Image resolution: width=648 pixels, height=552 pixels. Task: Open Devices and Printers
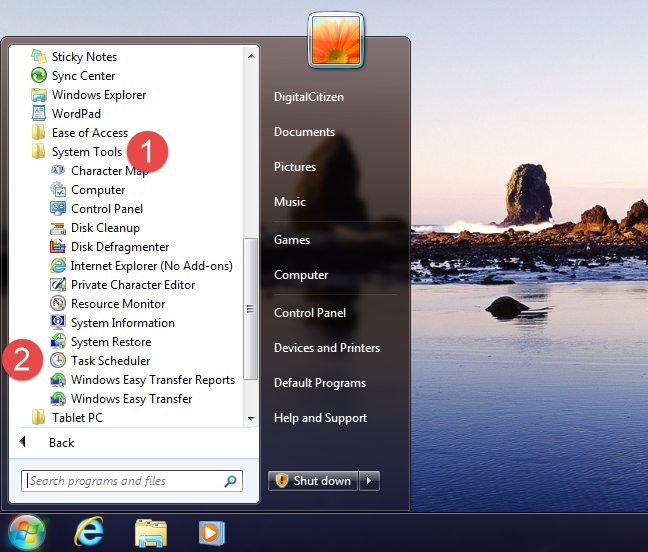pos(327,348)
